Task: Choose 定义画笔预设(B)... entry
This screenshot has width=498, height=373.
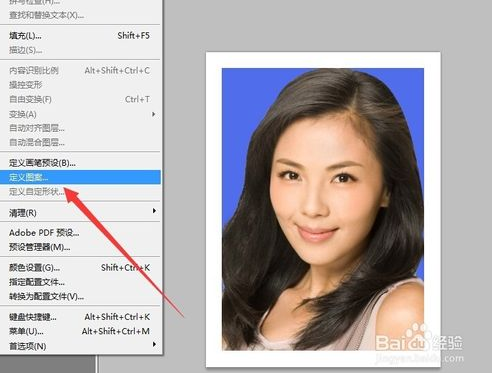Action: [80, 163]
